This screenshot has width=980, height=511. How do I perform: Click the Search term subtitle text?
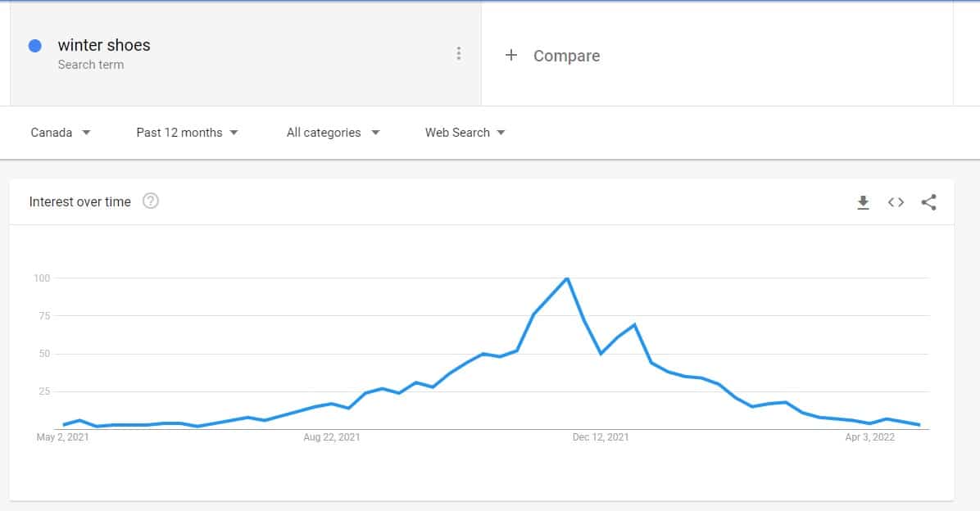click(91, 65)
